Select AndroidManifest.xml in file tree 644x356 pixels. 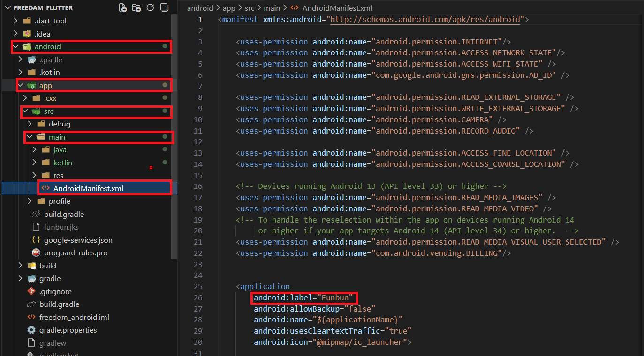click(x=88, y=188)
